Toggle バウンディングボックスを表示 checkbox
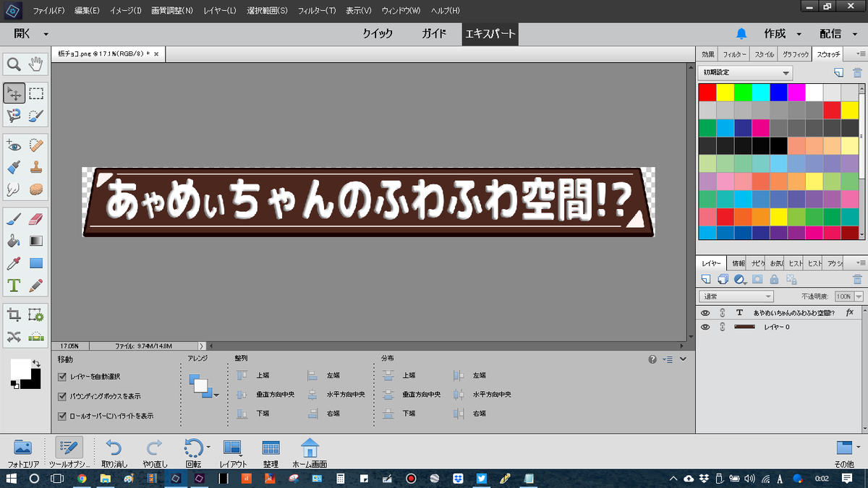 click(62, 396)
